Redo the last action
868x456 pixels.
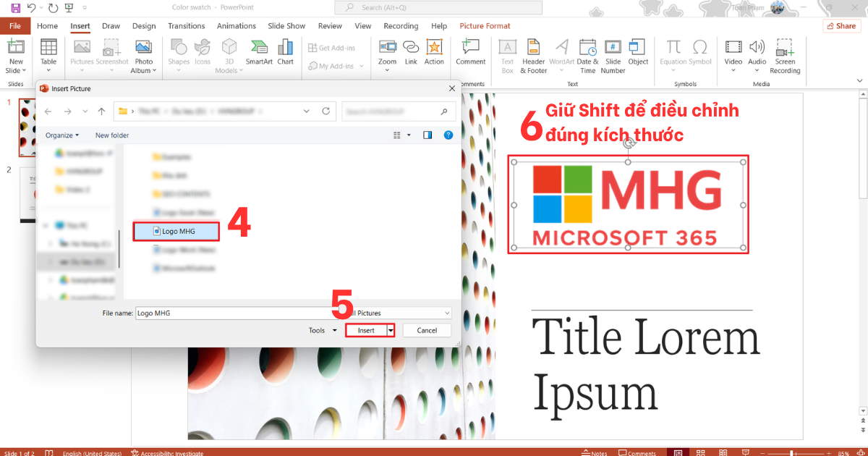53,8
